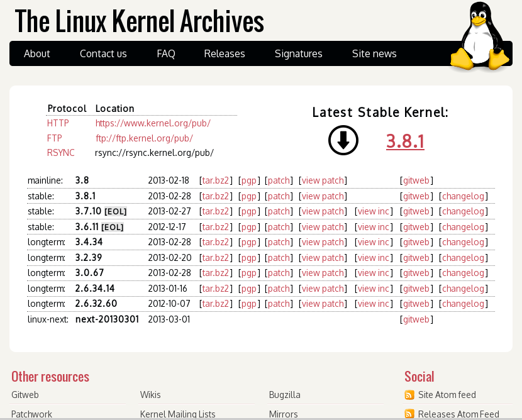
Task: Download patch for stable 3.7.10
Action: [x=279, y=212]
